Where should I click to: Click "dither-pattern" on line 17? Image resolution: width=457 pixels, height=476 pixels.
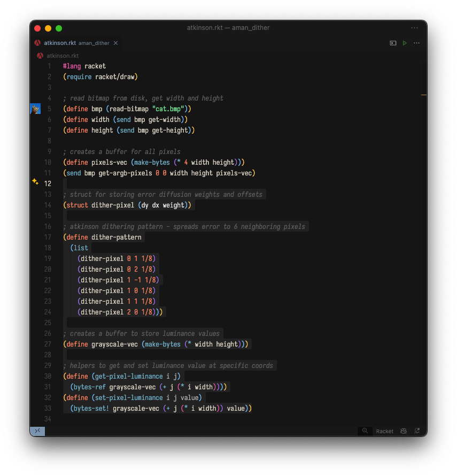pos(117,237)
